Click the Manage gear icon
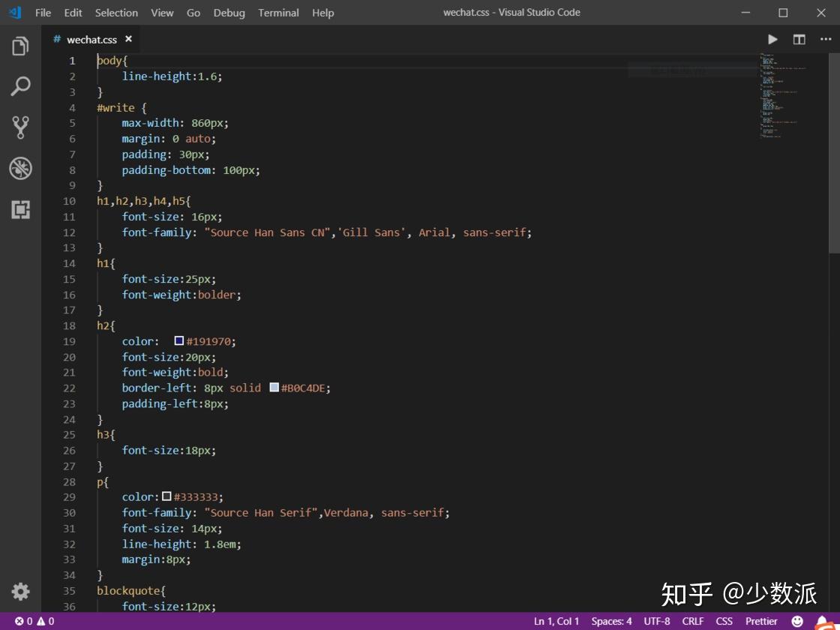This screenshot has width=840, height=630. pyautogui.click(x=20, y=592)
